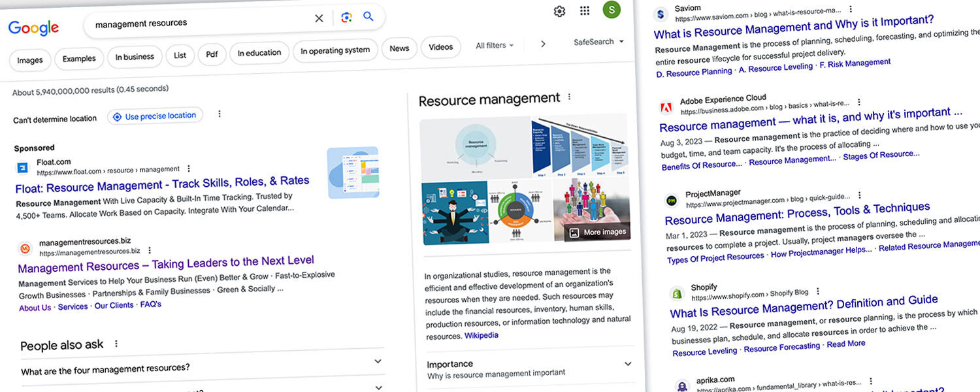Open the About Us sitelink
This screenshot has height=392, width=980.
click(x=35, y=308)
